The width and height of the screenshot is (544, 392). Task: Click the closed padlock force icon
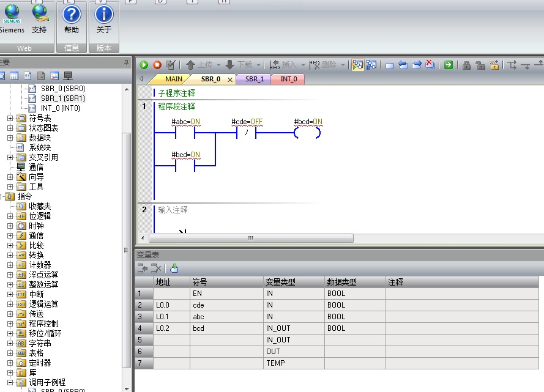[x=467, y=65]
